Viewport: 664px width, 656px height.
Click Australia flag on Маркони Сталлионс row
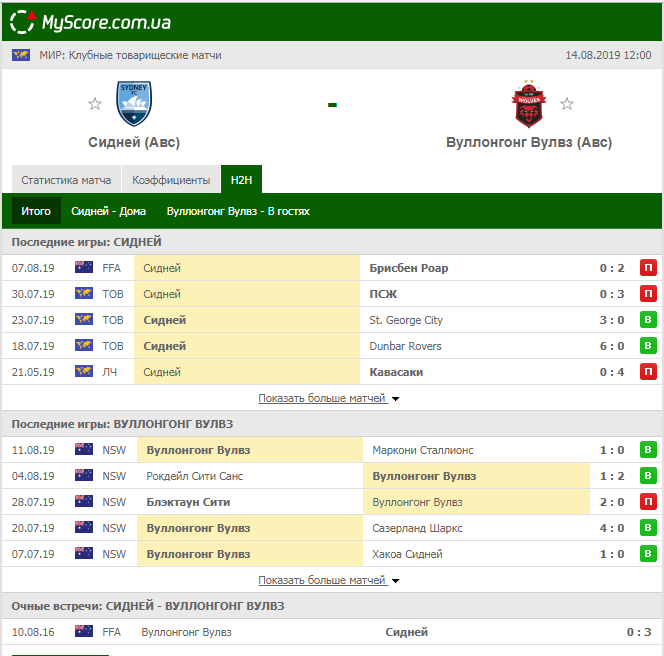pyautogui.click(x=83, y=450)
